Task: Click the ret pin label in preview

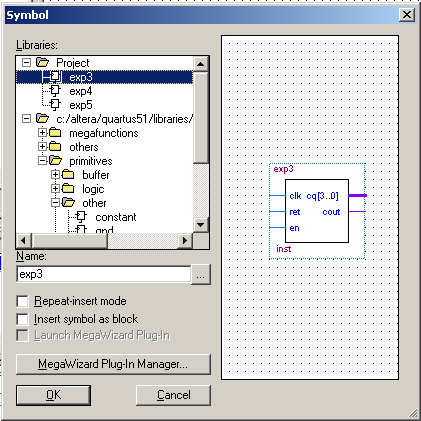Action: pos(295,212)
